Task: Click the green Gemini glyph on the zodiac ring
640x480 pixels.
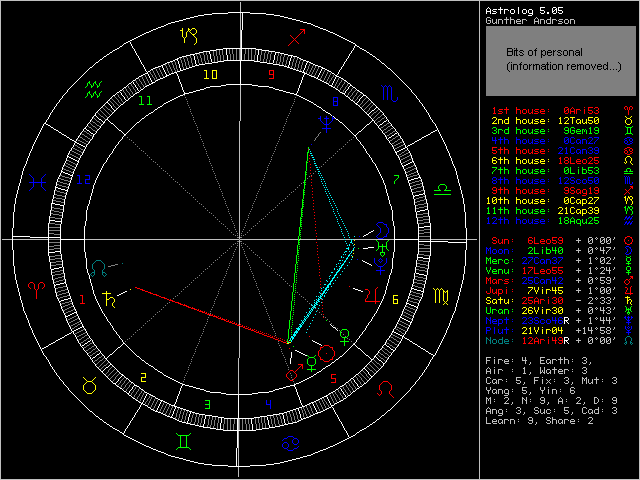Action: (x=183, y=442)
